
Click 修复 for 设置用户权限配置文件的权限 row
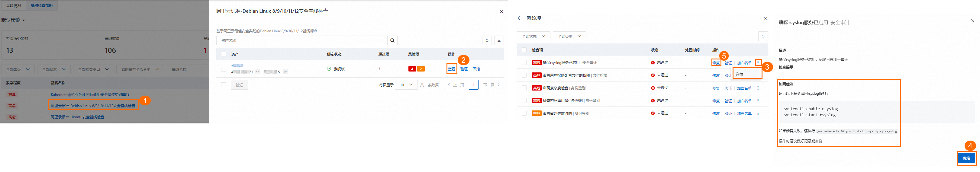coord(716,75)
